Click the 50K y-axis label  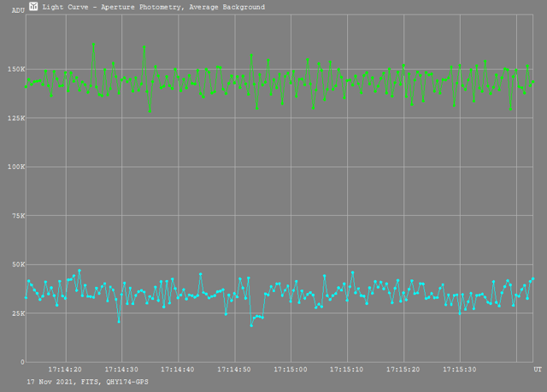click(19, 265)
